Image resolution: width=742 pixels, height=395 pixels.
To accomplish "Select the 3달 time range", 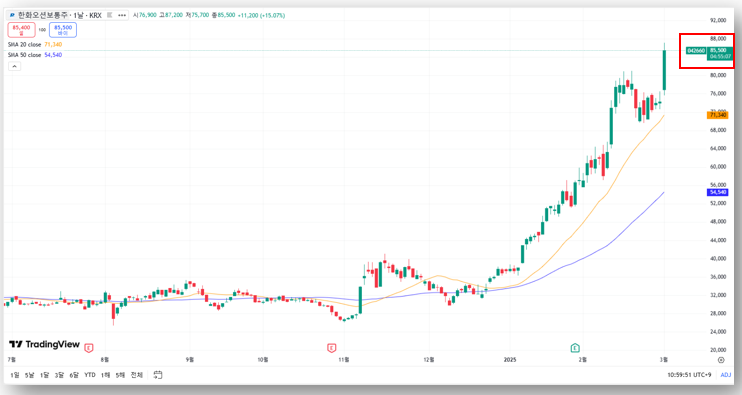I will pos(59,375).
